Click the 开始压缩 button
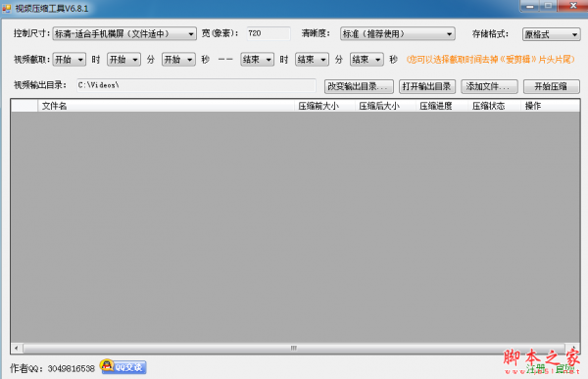 point(551,86)
